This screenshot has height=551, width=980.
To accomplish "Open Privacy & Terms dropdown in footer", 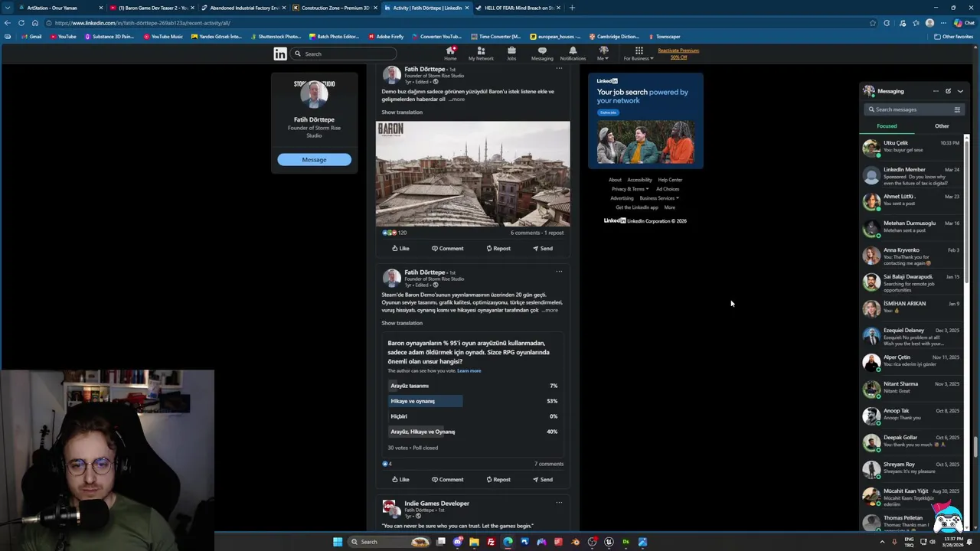I will click(630, 189).
